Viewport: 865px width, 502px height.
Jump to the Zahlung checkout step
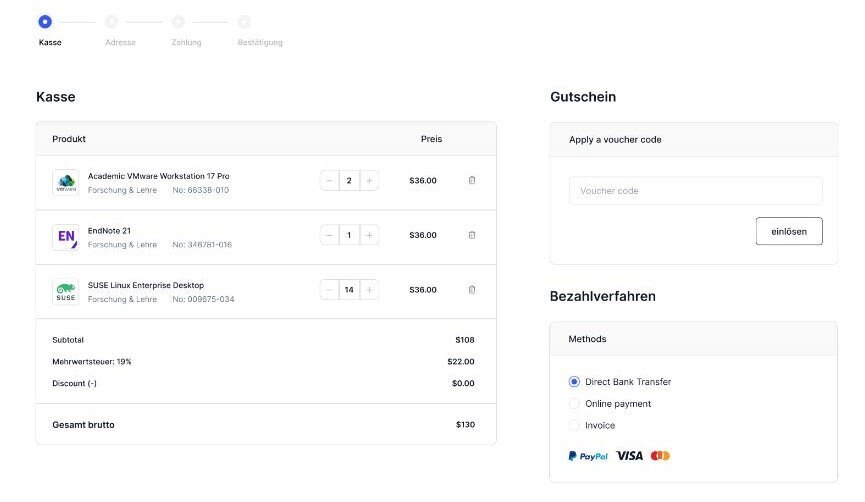click(178, 21)
